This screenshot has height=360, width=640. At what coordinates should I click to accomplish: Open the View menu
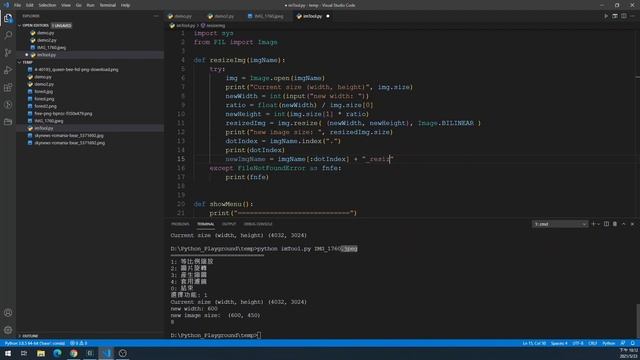[x=66, y=5]
